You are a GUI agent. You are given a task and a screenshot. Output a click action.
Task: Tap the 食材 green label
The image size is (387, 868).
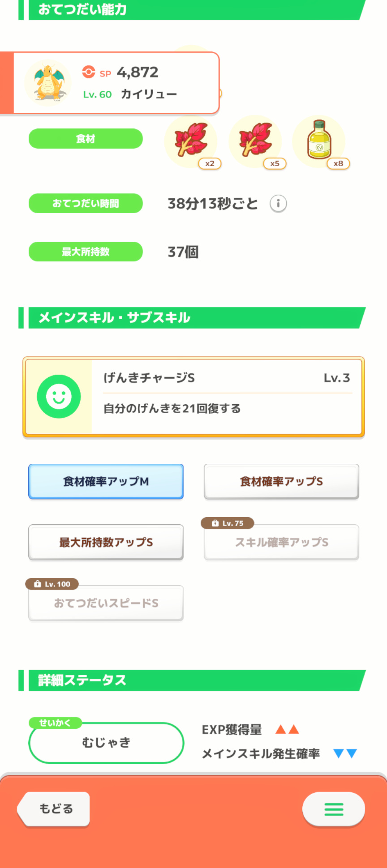86,139
